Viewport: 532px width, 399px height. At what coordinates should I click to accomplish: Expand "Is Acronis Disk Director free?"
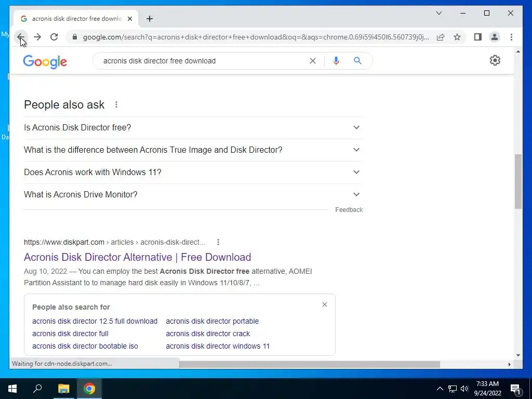click(193, 128)
